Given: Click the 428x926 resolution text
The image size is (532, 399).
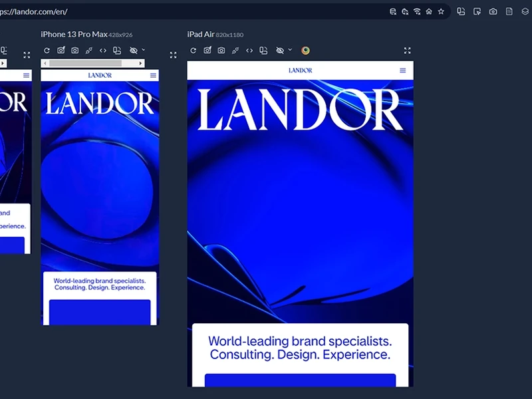Looking at the screenshot, I should 120,35.
